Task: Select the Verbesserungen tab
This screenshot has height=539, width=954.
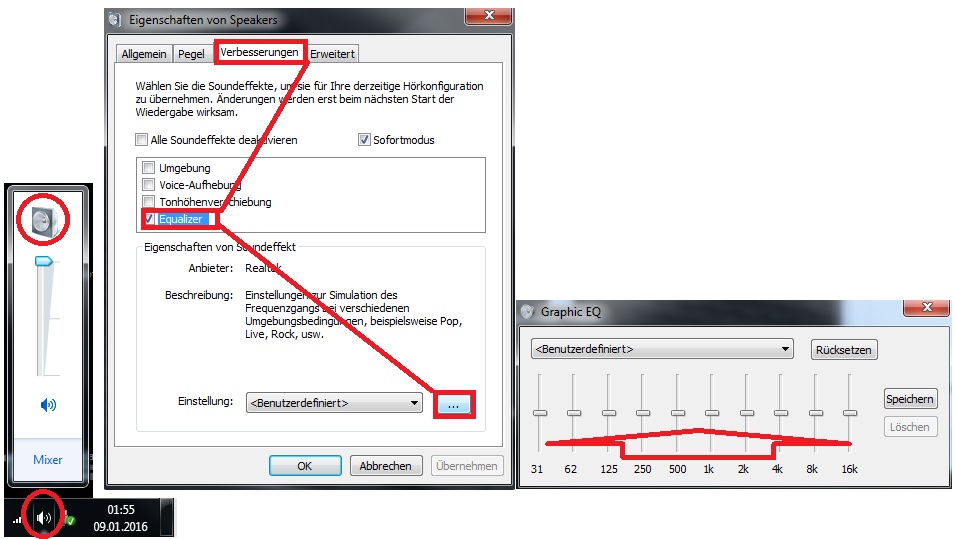Action: tap(259, 52)
